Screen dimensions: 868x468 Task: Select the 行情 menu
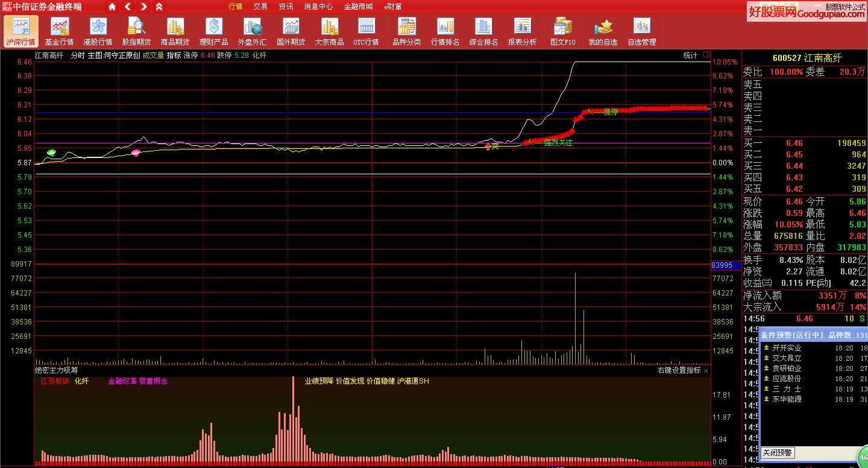click(236, 7)
